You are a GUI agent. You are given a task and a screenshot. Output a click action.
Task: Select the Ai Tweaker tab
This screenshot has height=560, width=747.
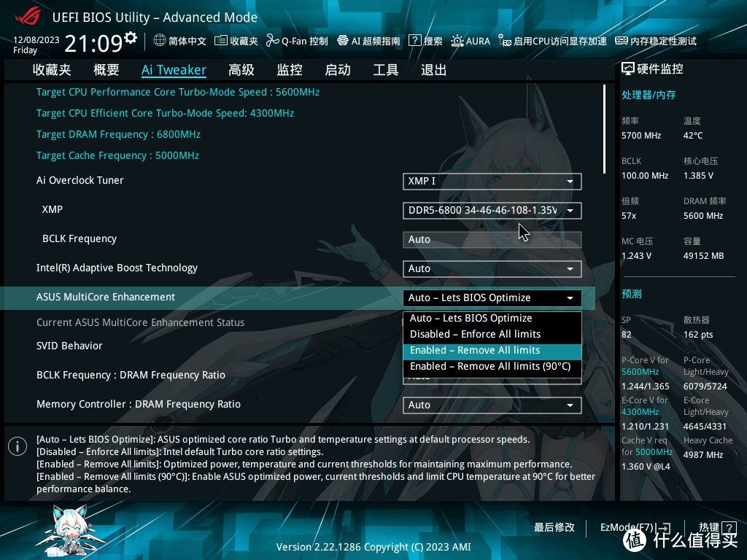coord(174,70)
